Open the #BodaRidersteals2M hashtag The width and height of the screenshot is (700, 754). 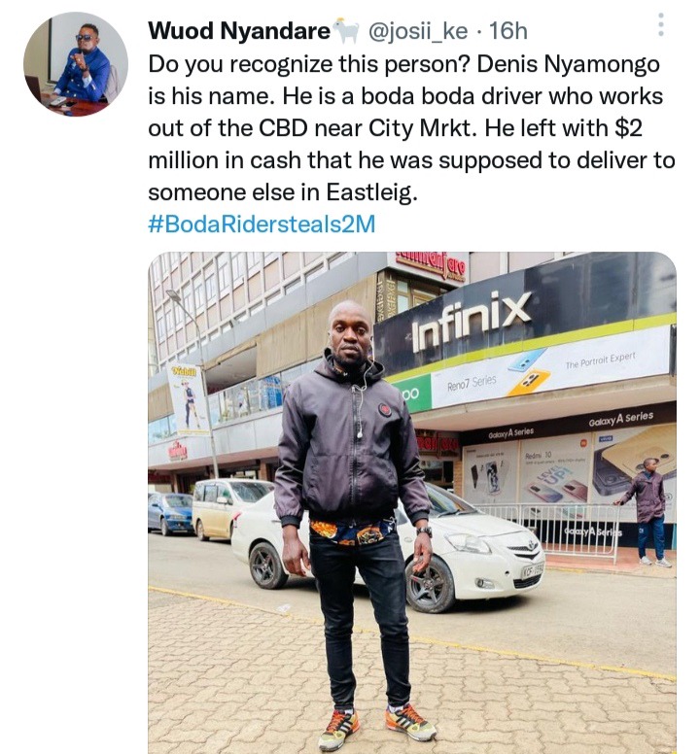point(262,224)
